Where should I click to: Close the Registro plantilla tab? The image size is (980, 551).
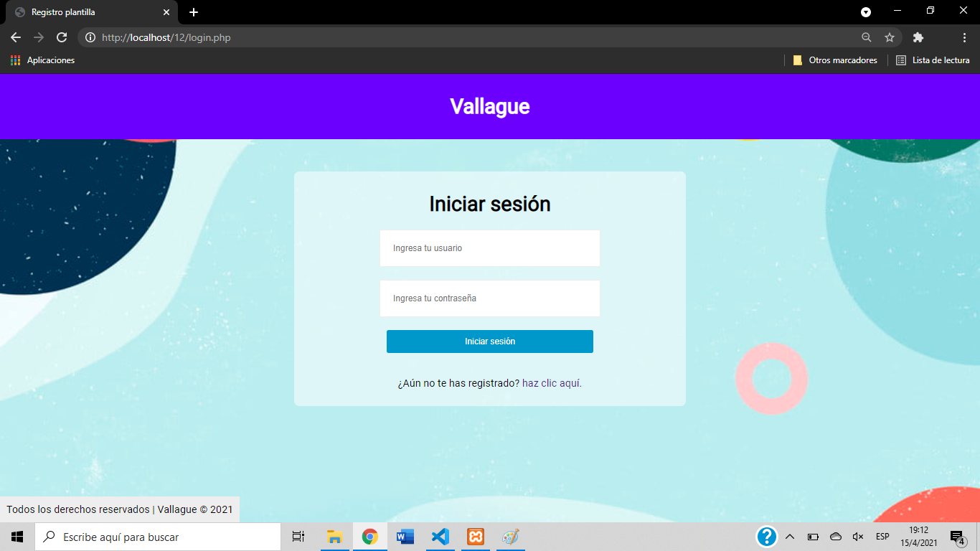pyautogui.click(x=166, y=12)
